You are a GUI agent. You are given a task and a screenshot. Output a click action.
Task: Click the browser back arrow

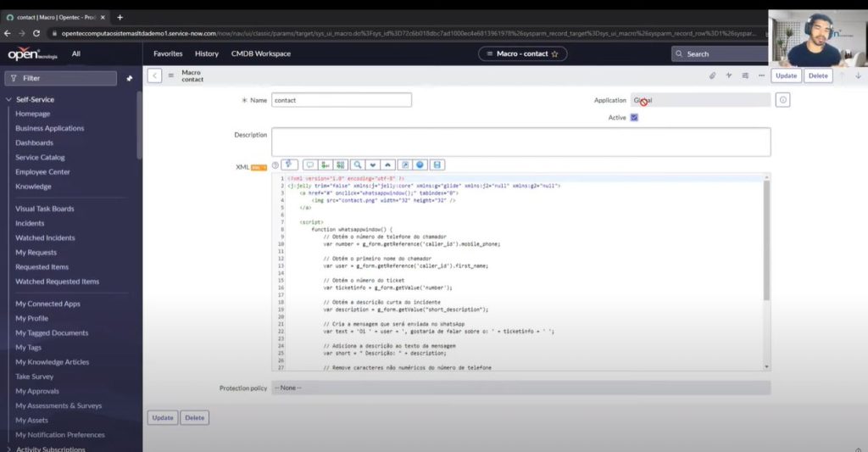coord(7,33)
